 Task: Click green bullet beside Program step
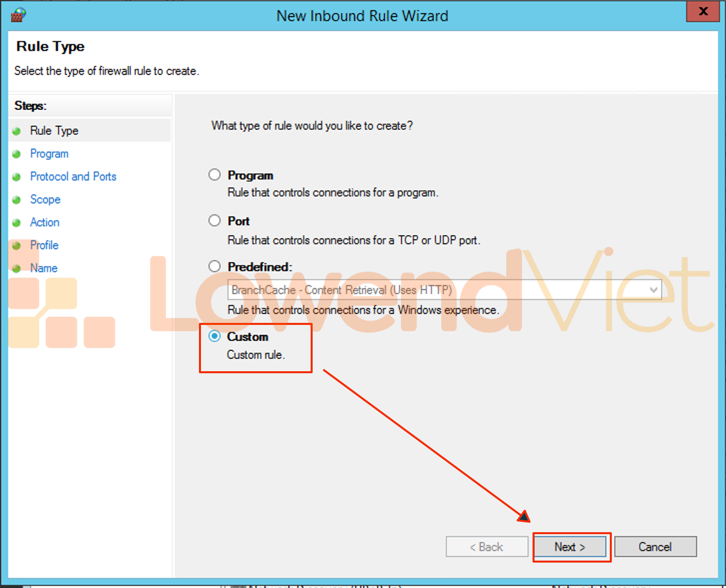pos(16,154)
